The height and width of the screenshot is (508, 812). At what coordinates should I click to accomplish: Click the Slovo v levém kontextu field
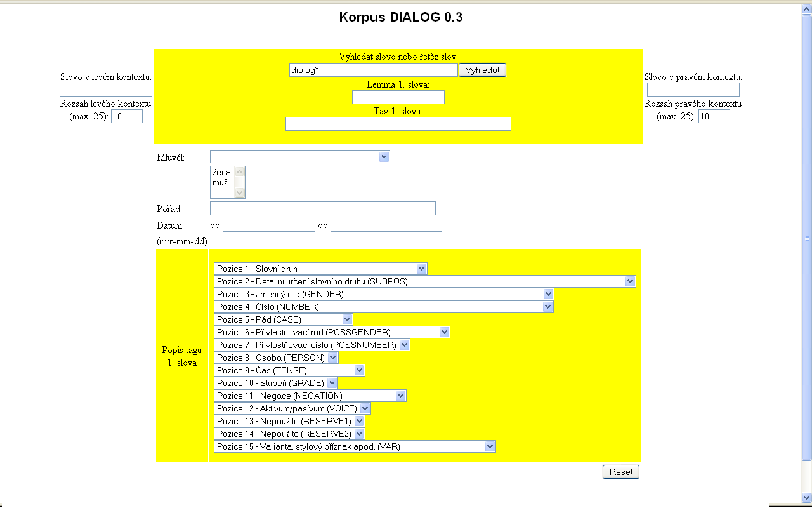tap(106, 90)
